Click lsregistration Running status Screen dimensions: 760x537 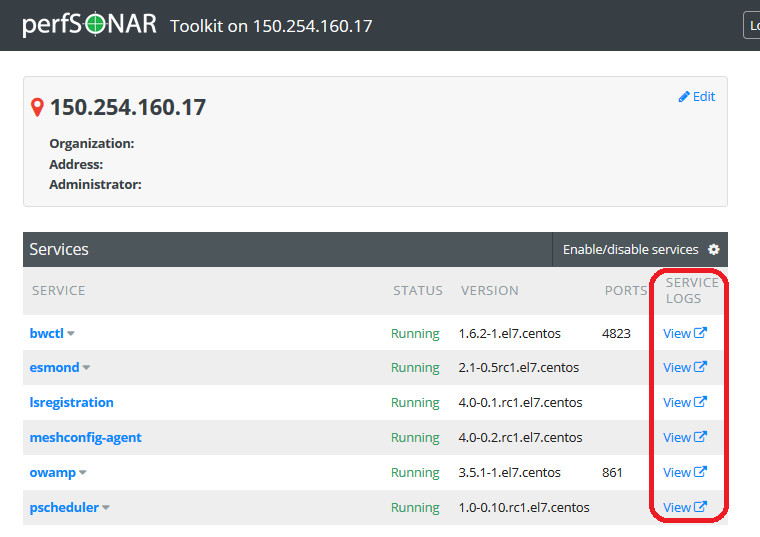[x=415, y=402]
